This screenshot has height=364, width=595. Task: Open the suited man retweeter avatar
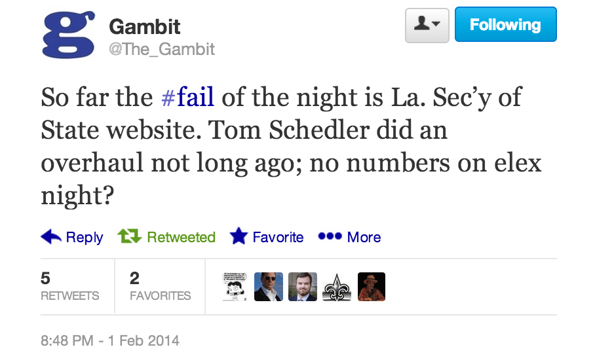[303, 287]
